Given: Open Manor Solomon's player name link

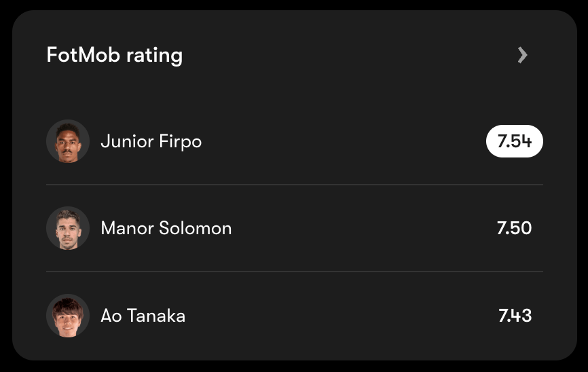Looking at the screenshot, I should (x=166, y=228).
